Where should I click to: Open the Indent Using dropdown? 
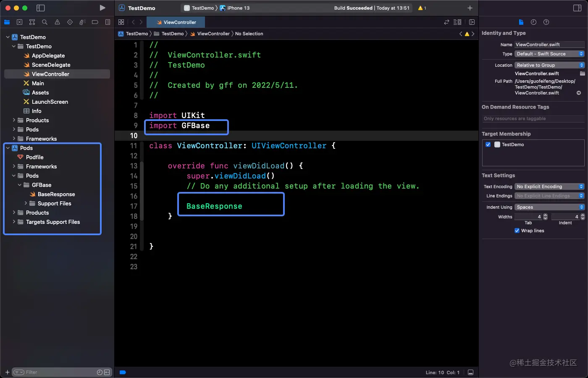[x=549, y=207]
